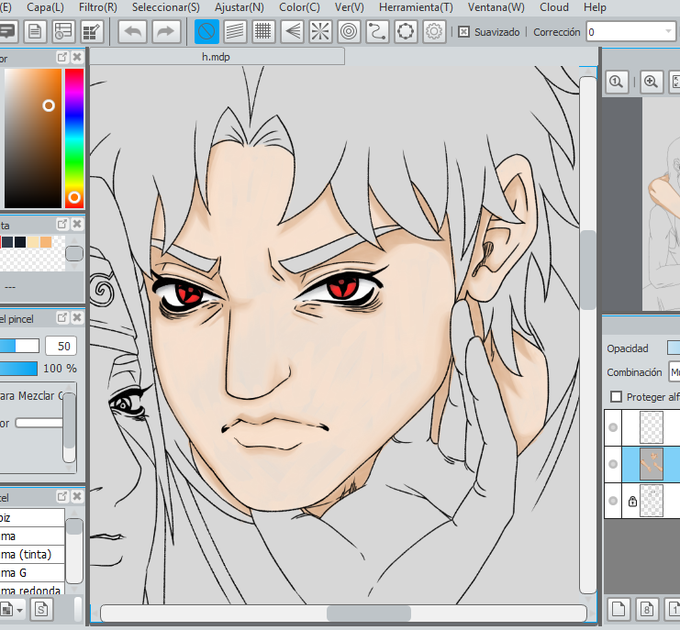Open the Ventana menu
680x630 pixels.
point(496,7)
